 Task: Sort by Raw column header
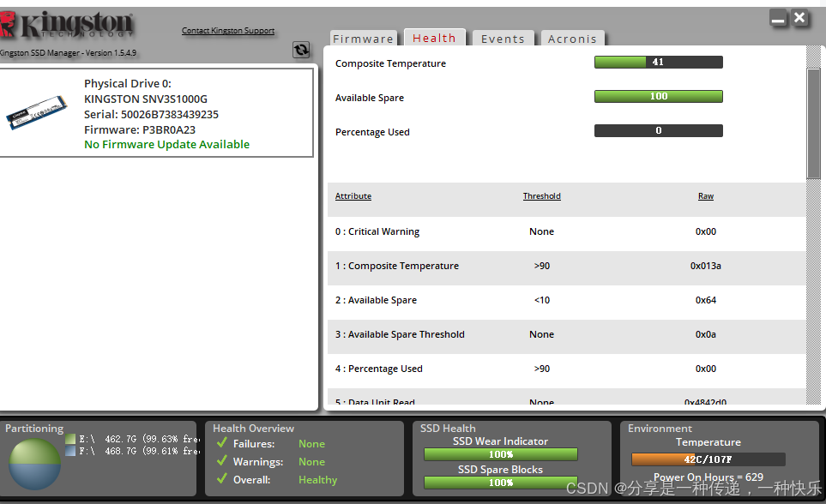(x=706, y=196)
